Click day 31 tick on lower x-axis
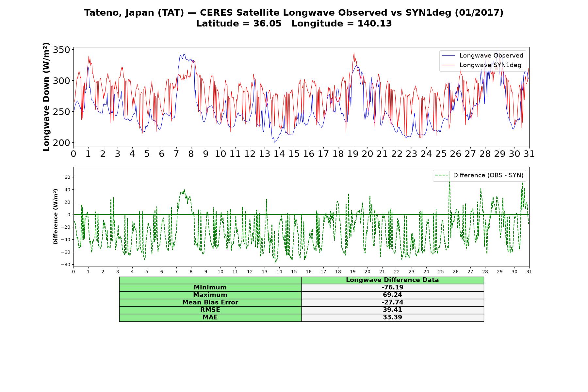Viewport: 588px width, 392px height. 529,272
